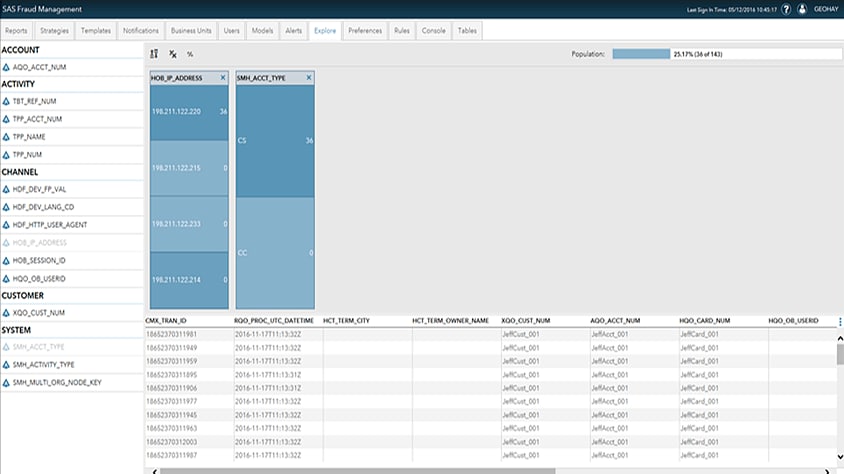Close the SMH_ACCT_TYPE filter column
Viewport: 844px width, 474px height.
pos(309,77)
